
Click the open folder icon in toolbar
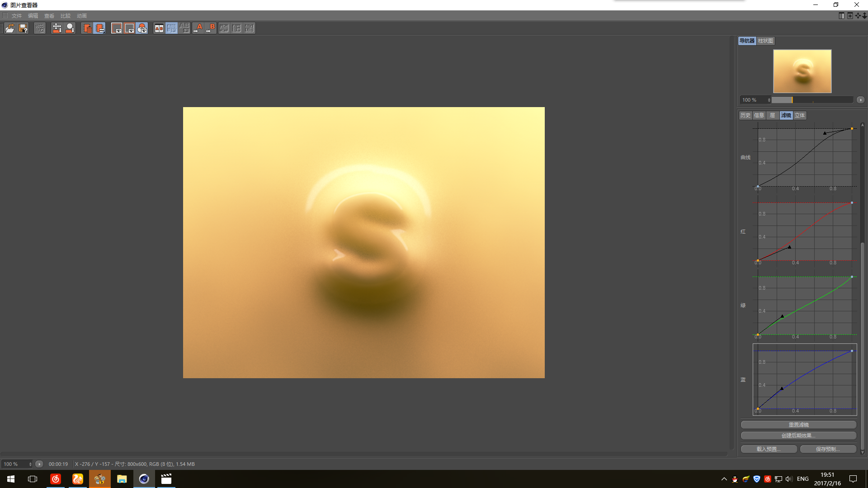(10, 28)
